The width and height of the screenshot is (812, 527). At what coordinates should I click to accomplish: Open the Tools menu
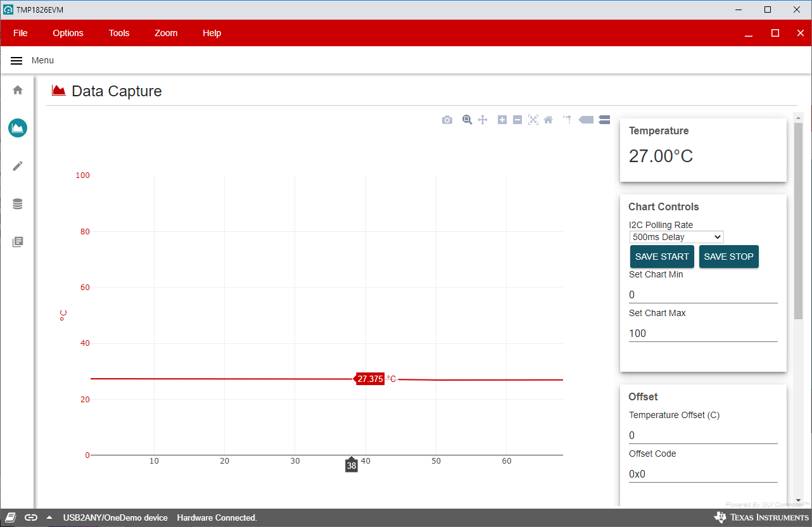click(119, 33)
